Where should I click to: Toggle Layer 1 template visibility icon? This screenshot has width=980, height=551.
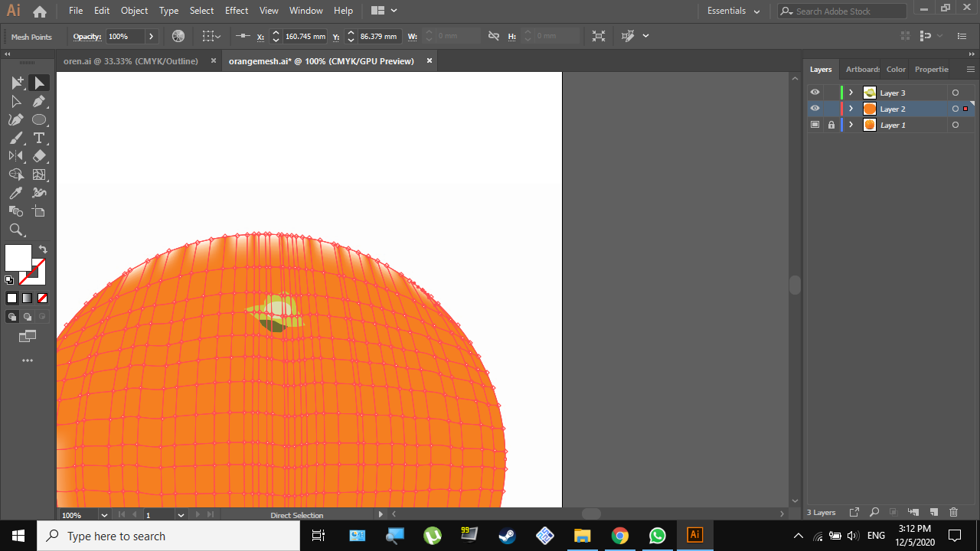(x=815, y=125)
